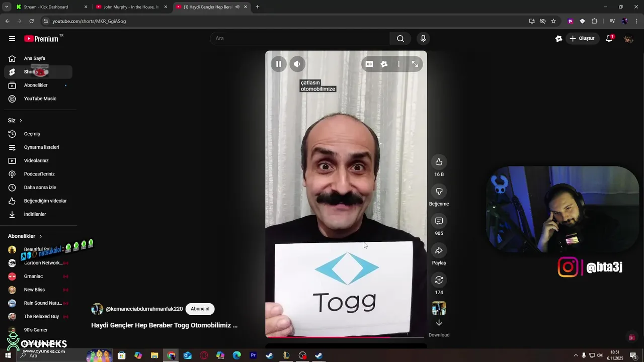Viewport: 644px width, 362px height.
Task: Open the Short's three-dot options menu
Action: (398, 64)
